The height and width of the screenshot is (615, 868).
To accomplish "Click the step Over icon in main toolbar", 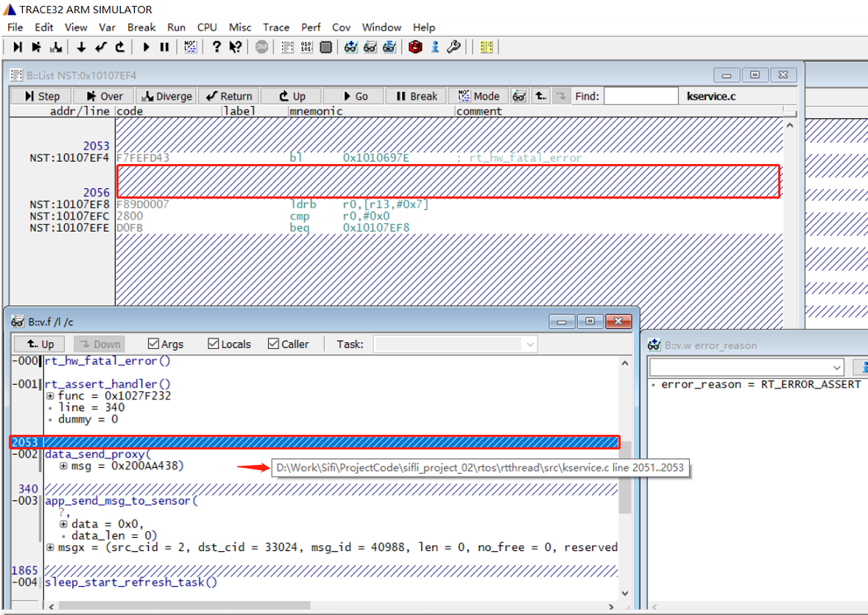I will [36, 47].
